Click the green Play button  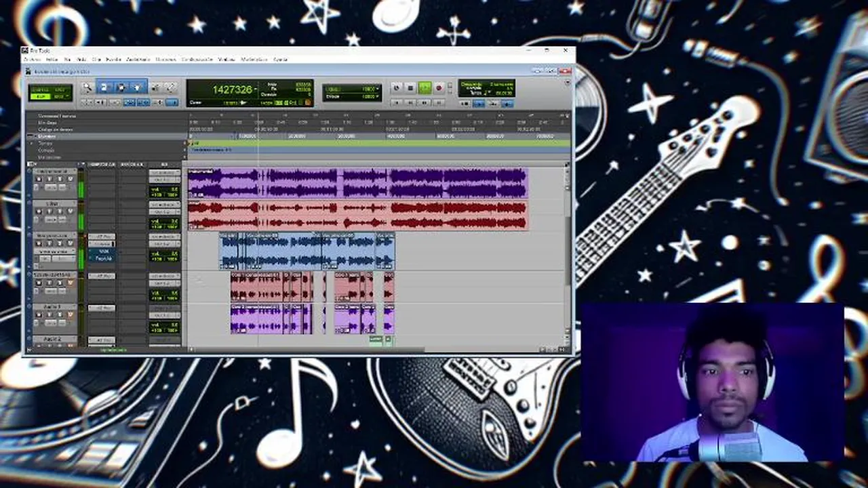425,88
